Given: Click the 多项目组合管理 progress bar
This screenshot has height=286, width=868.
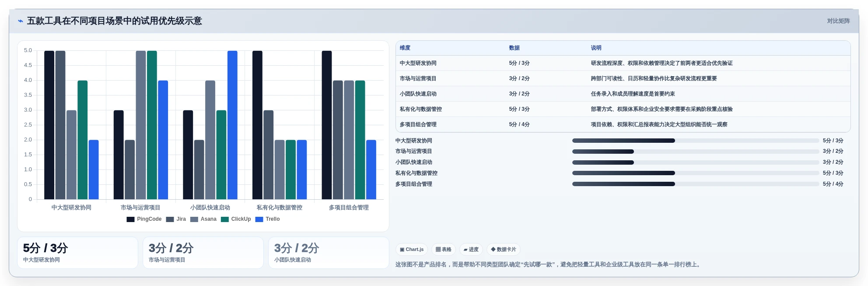Looking at the screenshot, I should pyautogui.click(x=696, y=184).
